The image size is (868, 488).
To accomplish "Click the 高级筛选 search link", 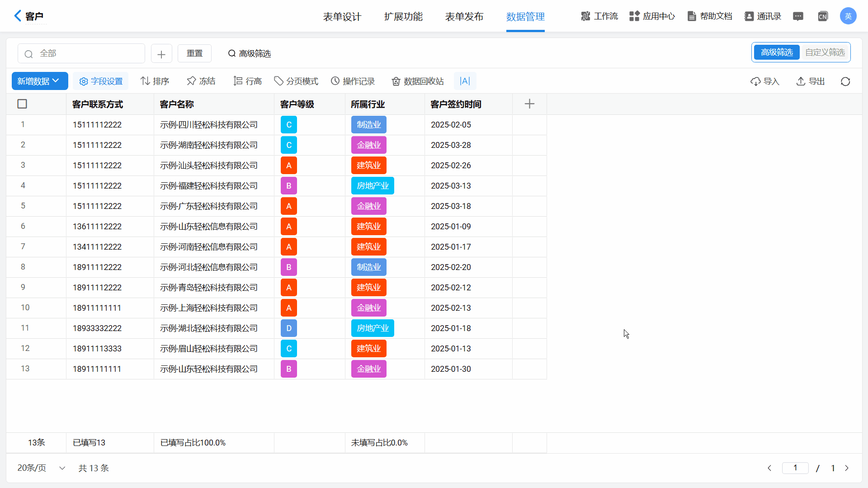I will click(x=250, y=54).
